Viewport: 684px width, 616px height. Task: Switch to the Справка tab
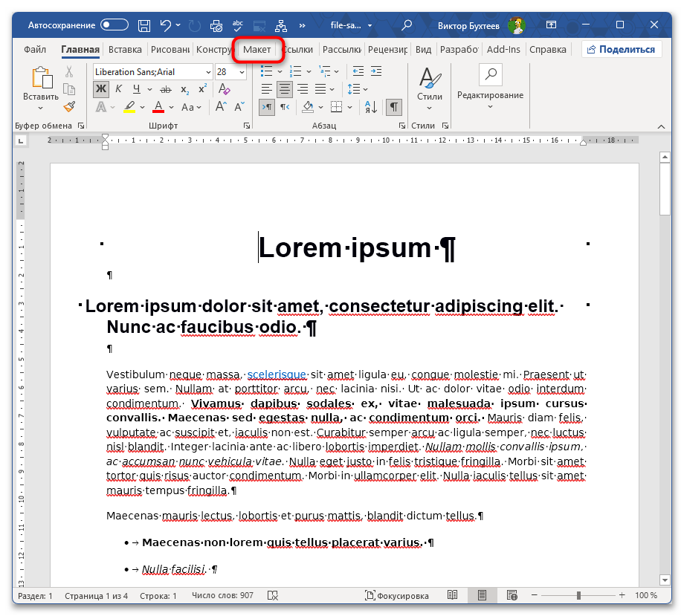coord(547,50)
